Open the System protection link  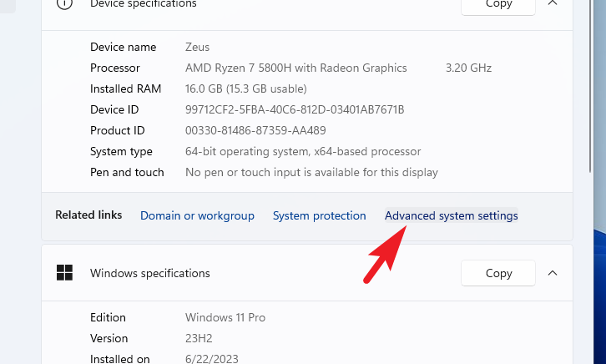(x=319, y=215)
